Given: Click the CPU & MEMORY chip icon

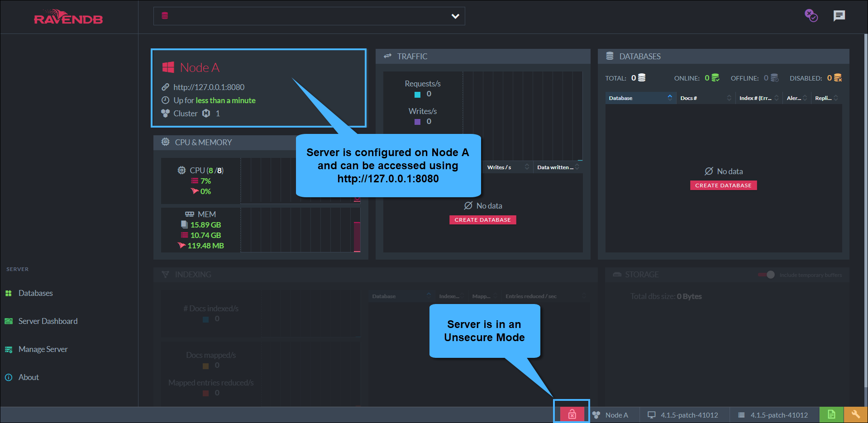Looking at the screenshot, I should pyautogui.click(x=166, y=142).
